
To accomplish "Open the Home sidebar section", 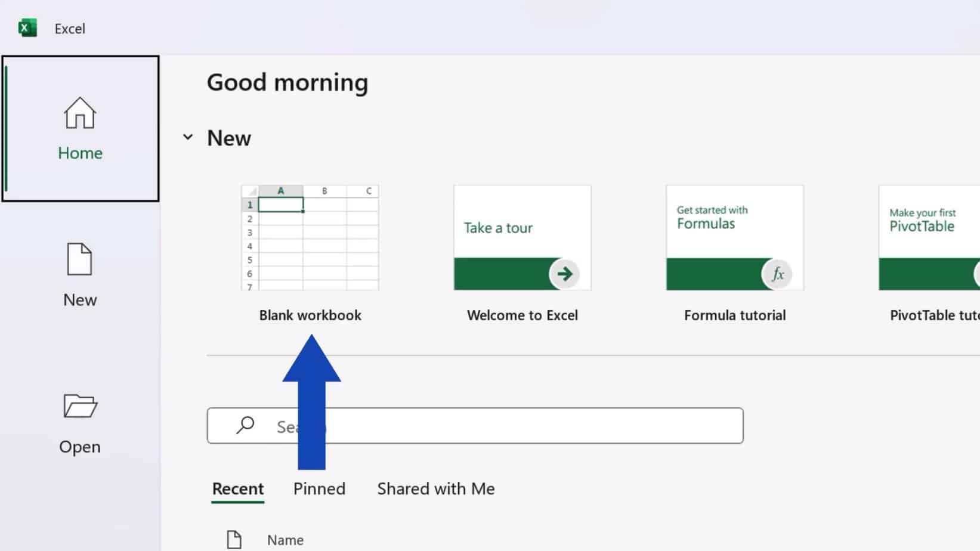I will pos(81,129).
